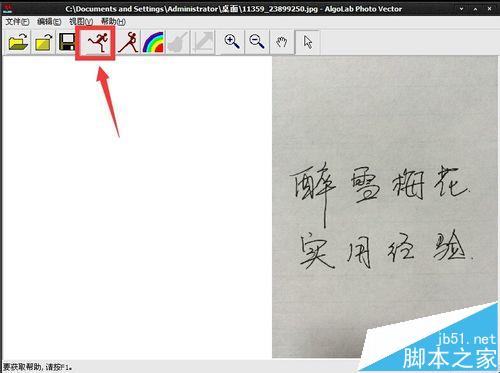
Task: Minimize the AlgoLab Photo Vector window
Action: (462, 9)
